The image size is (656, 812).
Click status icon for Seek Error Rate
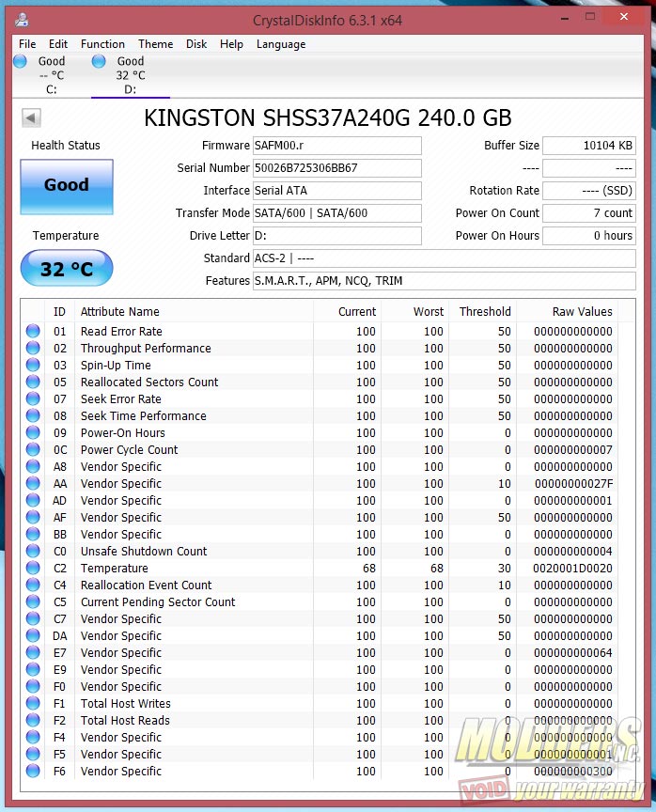(x=33, y=398)
